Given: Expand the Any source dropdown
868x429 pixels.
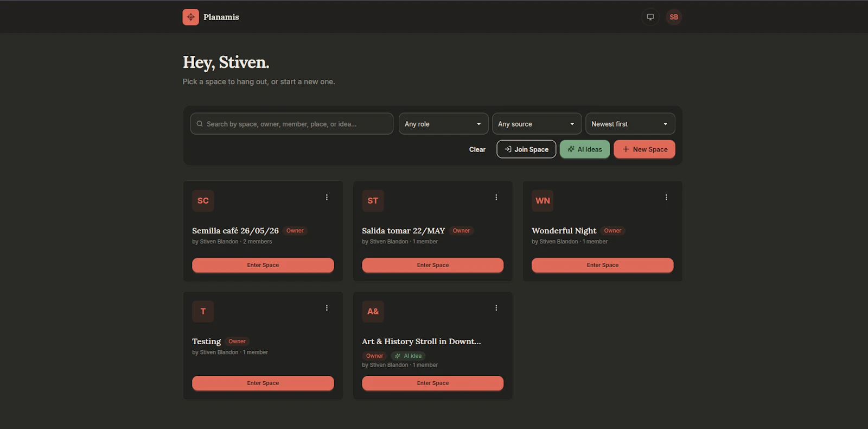Looking at the screenshot, I should 537,124.
